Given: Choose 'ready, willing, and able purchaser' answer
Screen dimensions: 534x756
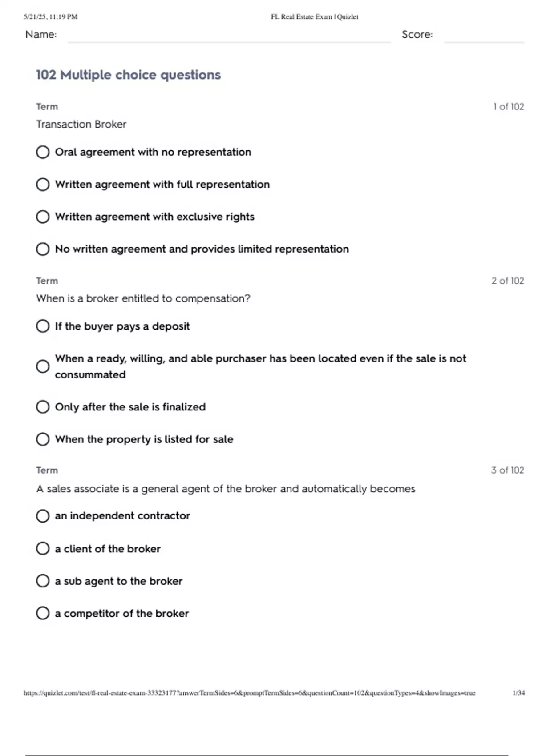Looking at the screenshot, I should pyautogui.click(x=43, y=366).
